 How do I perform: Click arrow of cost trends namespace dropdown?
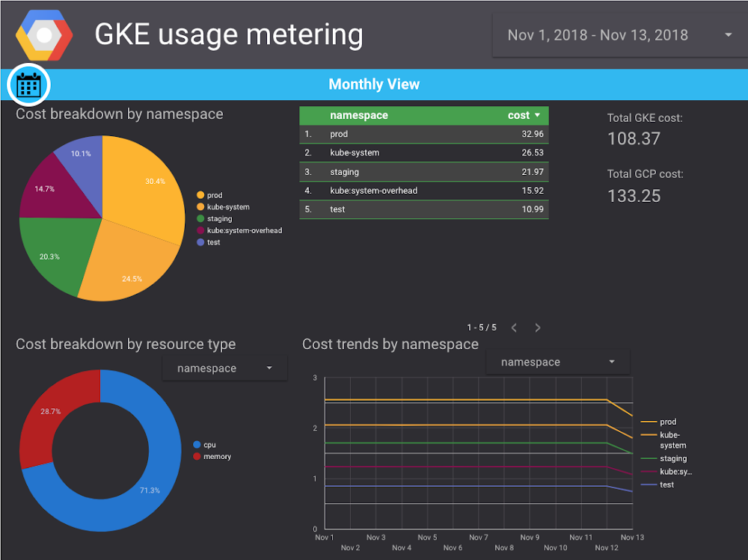(x=612, y=362)
